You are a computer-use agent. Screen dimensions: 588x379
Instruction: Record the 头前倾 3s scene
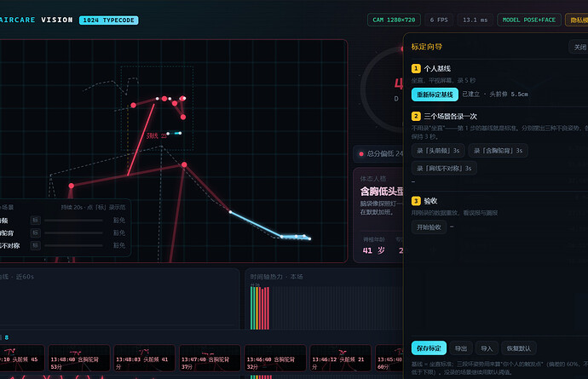click(438, 151)
